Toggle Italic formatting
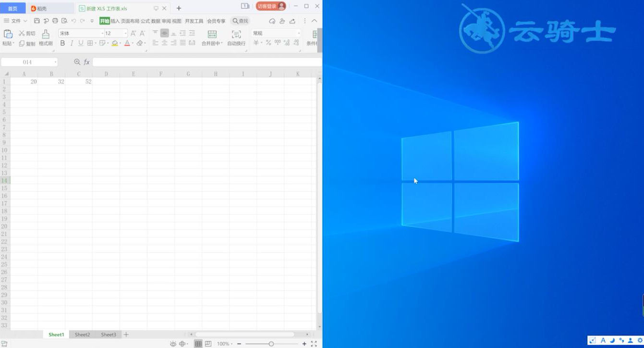Image resolution: width=644 pixels, height=348 pixels. pyautogui.click(x=72, y=43)
